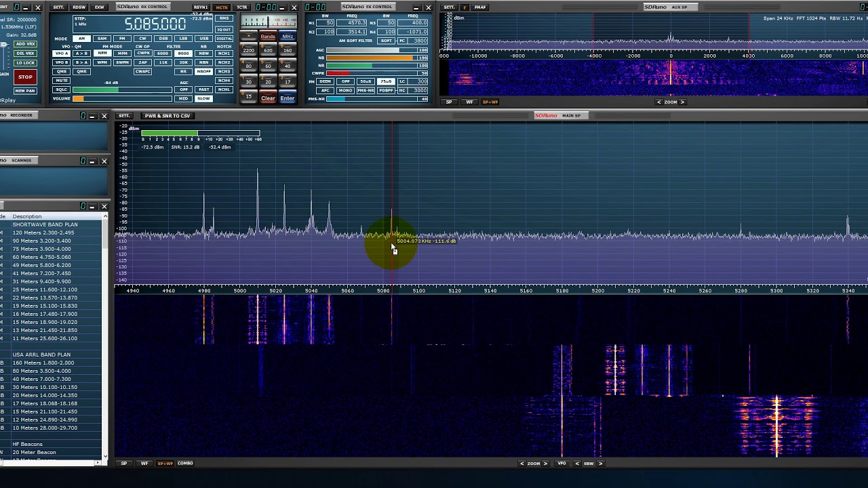
Task: Click the QMS quick memory save
Action: click(x=61, y=71)
